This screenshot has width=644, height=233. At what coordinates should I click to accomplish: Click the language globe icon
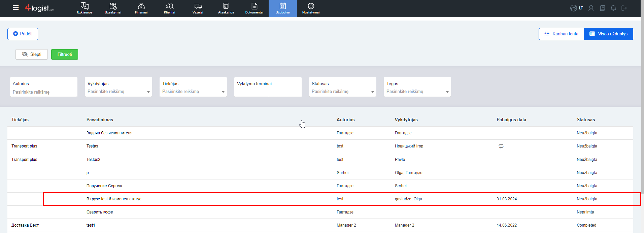tap(574, 8)
